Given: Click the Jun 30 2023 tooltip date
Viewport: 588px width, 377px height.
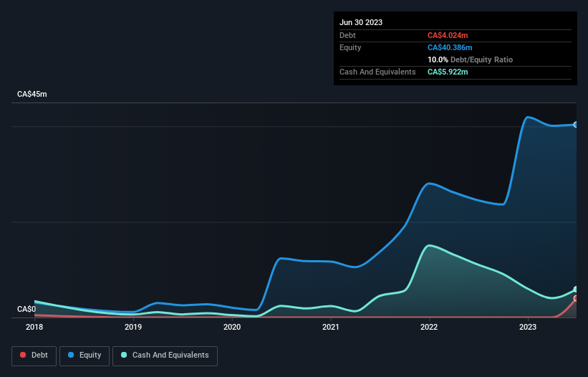Looking at the screenshot, I should pos(361,22).
